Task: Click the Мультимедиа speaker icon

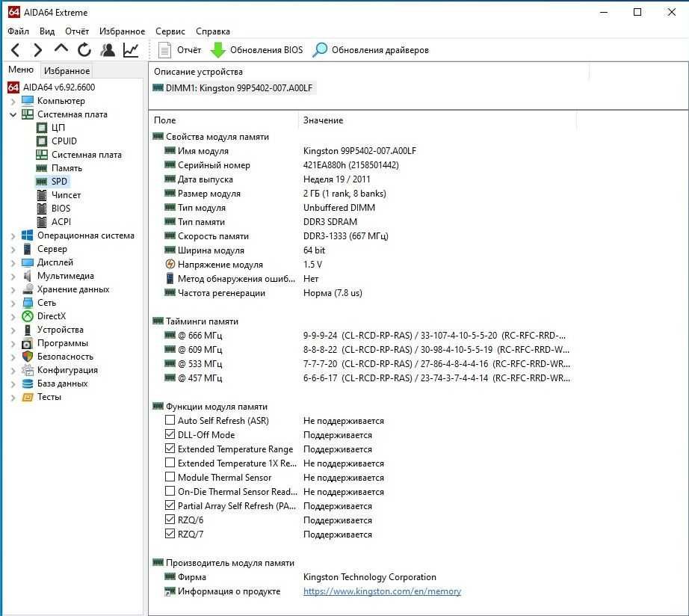Action: [x=28, y=276]
